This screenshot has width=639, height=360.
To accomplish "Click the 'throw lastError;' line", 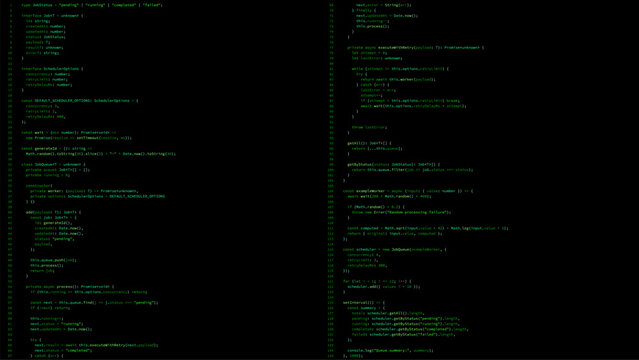I will point(369,127).
